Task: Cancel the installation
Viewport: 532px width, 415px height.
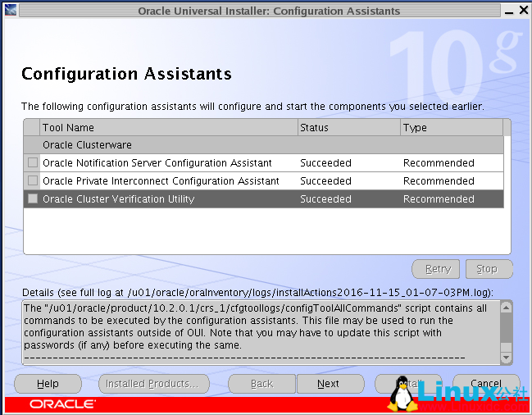Action: (486, 384)
